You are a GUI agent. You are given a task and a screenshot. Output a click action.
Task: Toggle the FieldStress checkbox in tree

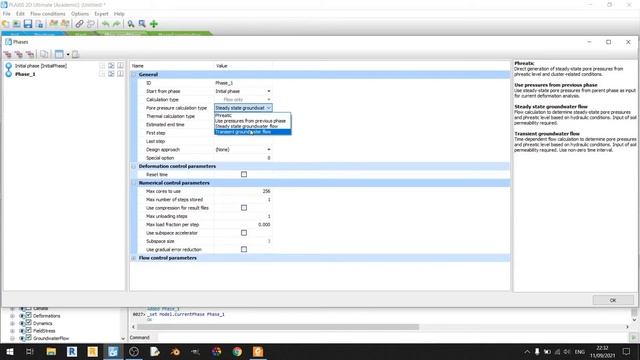(x=29, y=331)
